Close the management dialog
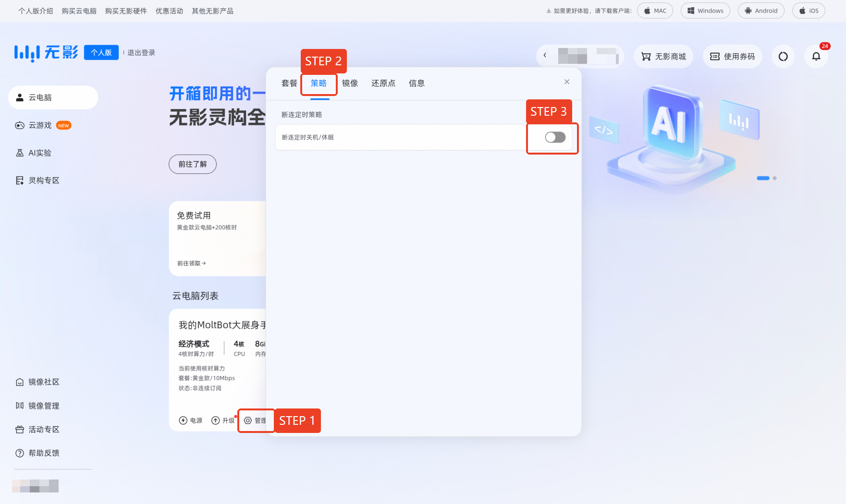846x504 pixels. [567, 82]
